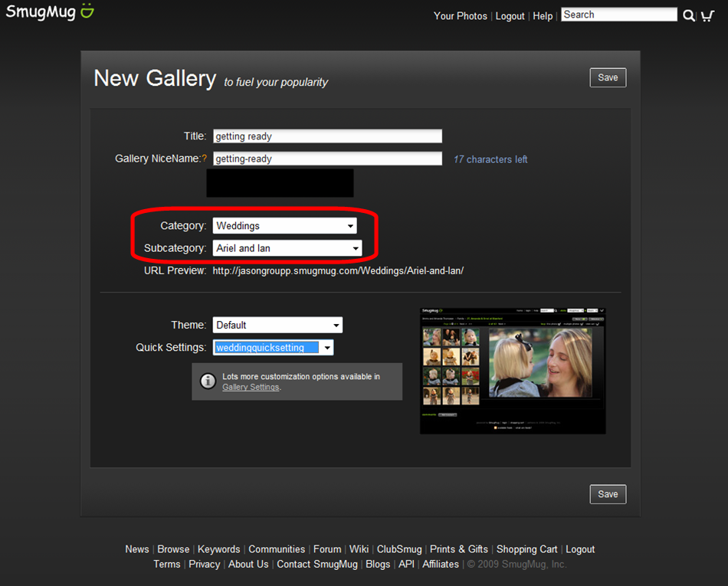Focus the Title field
728x586 pixels.
pos(327,136)
